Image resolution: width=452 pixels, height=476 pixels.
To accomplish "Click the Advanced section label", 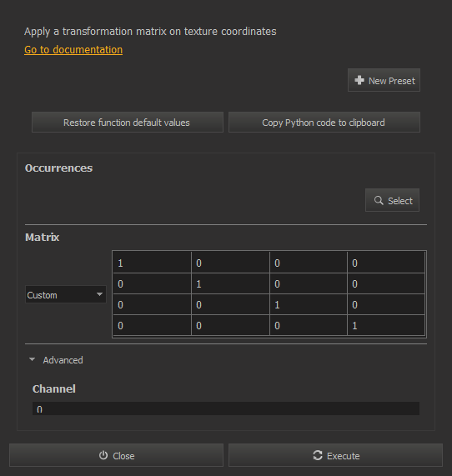I will coord(63,360).
